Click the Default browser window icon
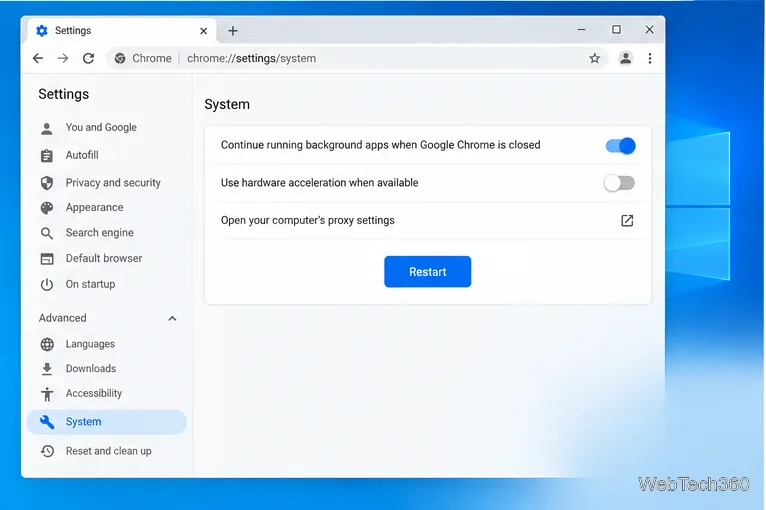The image size is (766, 510). click(47, 258)
